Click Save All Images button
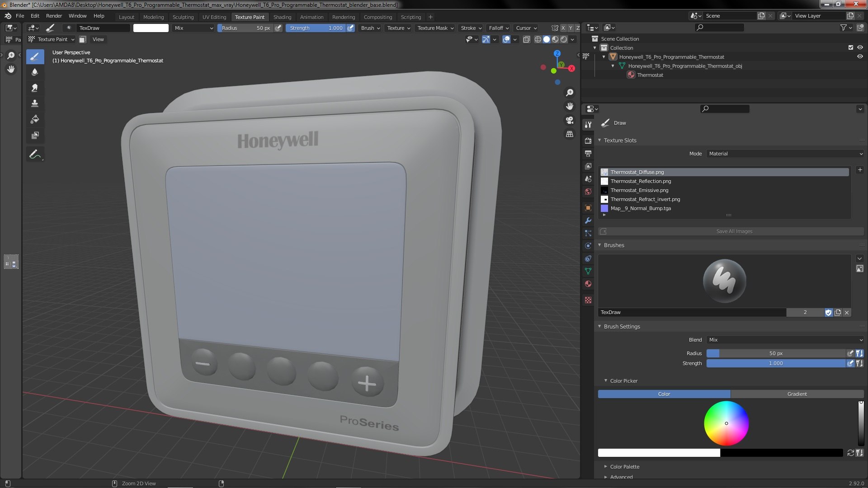Image resolution: width=868 pixels, height=488 pixels. click(x=731, y=231)
